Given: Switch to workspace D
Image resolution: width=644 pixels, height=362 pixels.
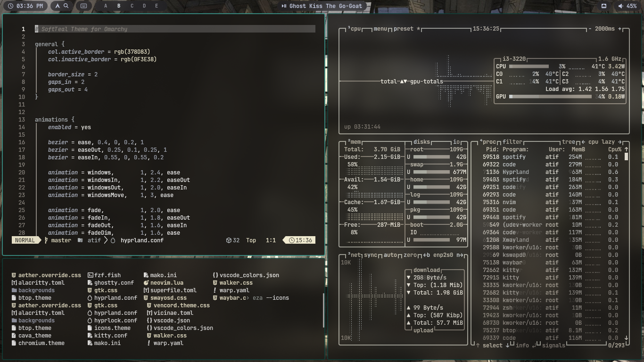Looking at the screenshot, I should [x=144, y=6].
